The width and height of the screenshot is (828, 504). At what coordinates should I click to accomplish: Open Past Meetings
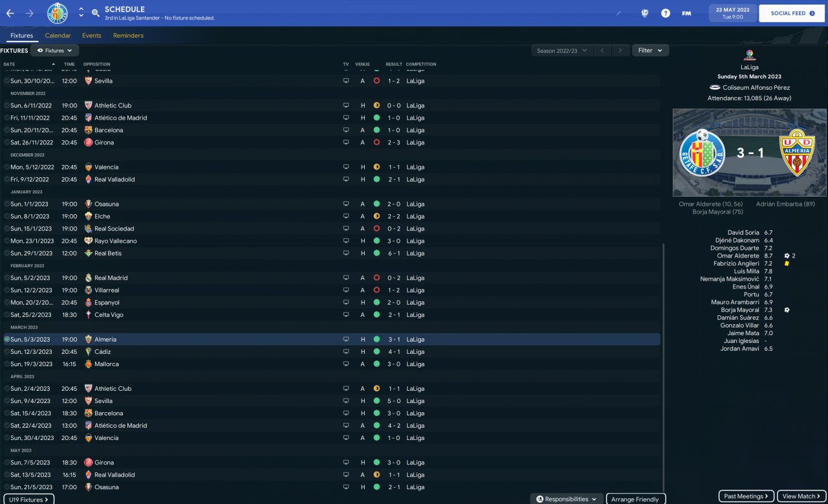click(x=746, y=496)
